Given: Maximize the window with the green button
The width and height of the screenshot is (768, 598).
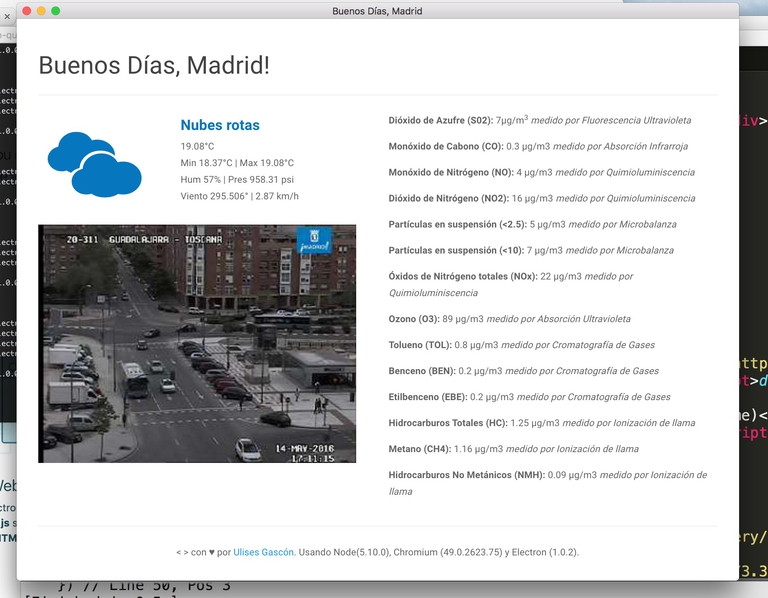Looking at the screenshot, I should [x=56, y=11].
